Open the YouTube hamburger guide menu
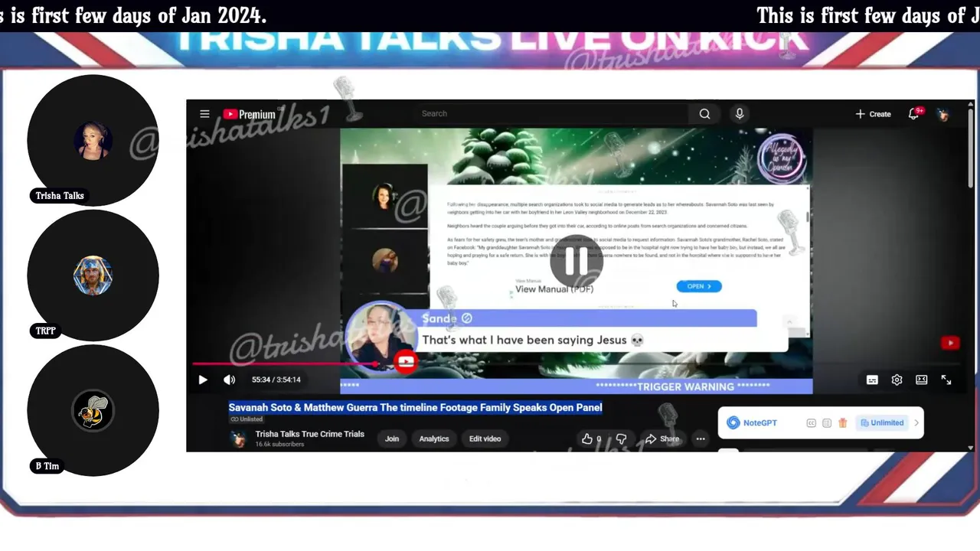 pos(204,114)
